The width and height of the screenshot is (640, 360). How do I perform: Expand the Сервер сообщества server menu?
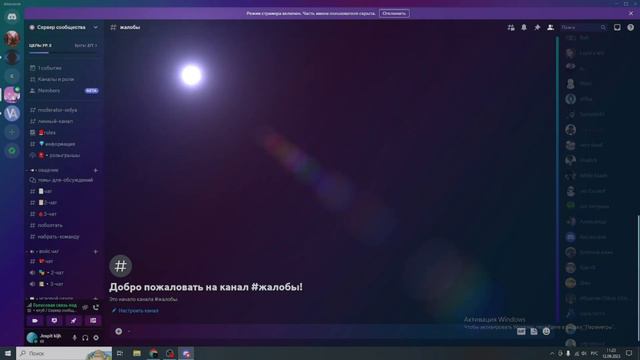(x=64, y=27)
